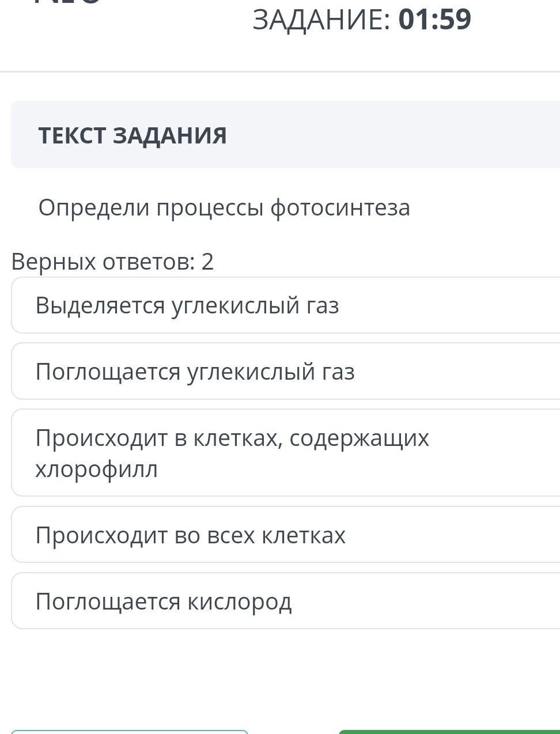The image size is (560, 734).
Task: Select answer 'Выделяется углекислый газ'
Action: click(286, 305)
